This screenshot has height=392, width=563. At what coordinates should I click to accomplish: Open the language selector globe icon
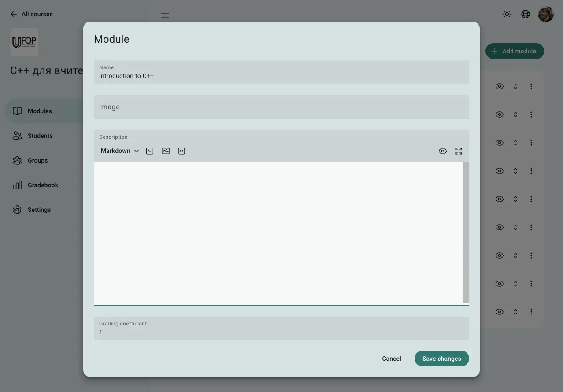(x=526, y=14)
